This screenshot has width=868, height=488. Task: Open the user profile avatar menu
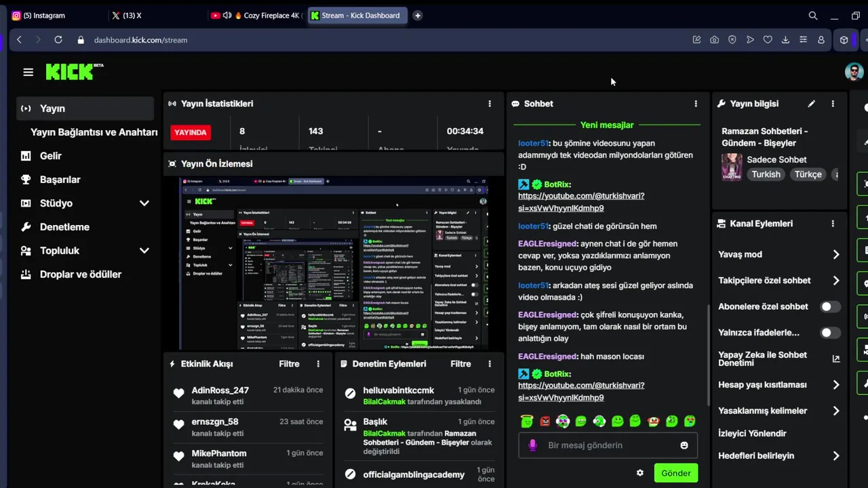(x=854, y=72)
